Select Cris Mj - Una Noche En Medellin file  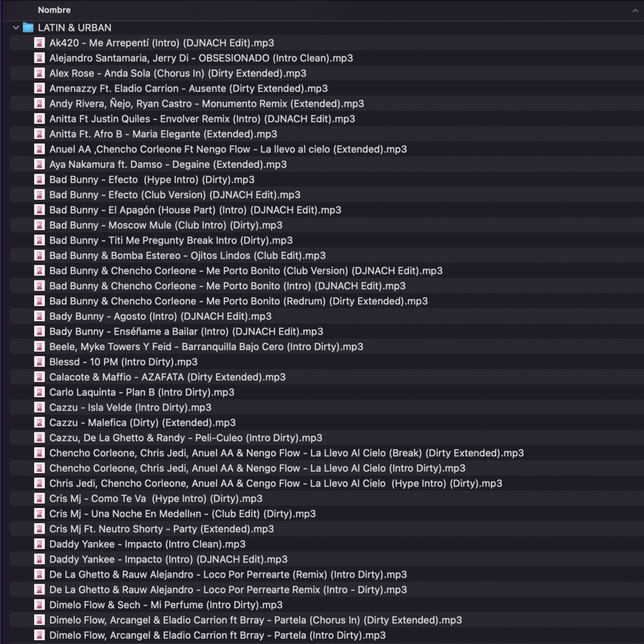183,514
